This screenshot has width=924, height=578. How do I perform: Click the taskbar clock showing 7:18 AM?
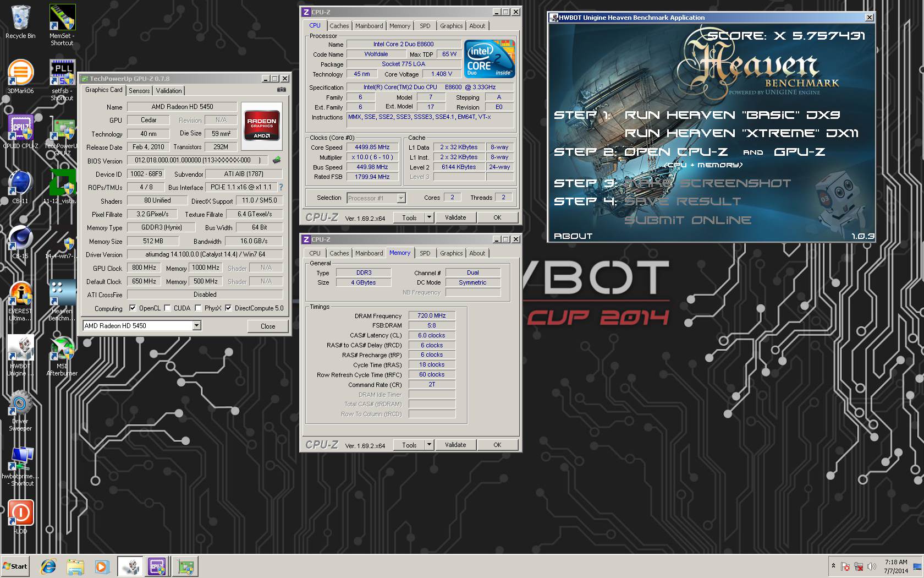pyautogui.click(x=896, y=566)
